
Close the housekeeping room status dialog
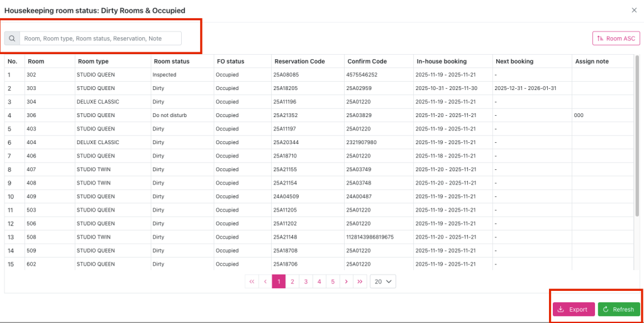pos(634,10)
